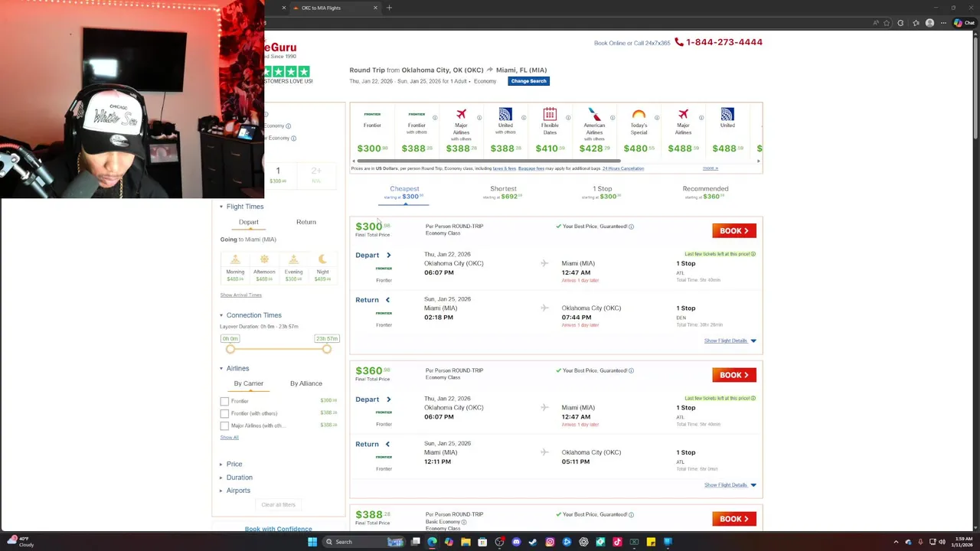Book the $360 round-trip fare
The height and width of the screenshot is (551, 980).
pos(734,375)
